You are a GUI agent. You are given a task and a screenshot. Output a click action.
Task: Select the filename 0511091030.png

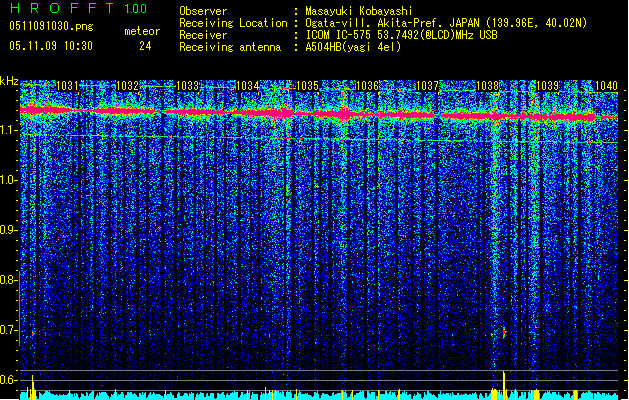coord(51,26)
